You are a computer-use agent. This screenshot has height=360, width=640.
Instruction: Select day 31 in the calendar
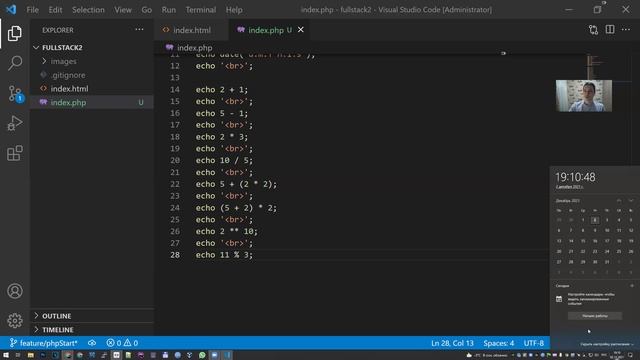(x=607, y=262)
